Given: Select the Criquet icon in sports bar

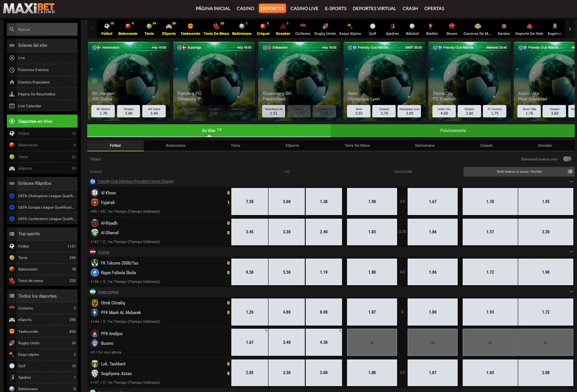Looking at the screenshot, I should 263,27.
